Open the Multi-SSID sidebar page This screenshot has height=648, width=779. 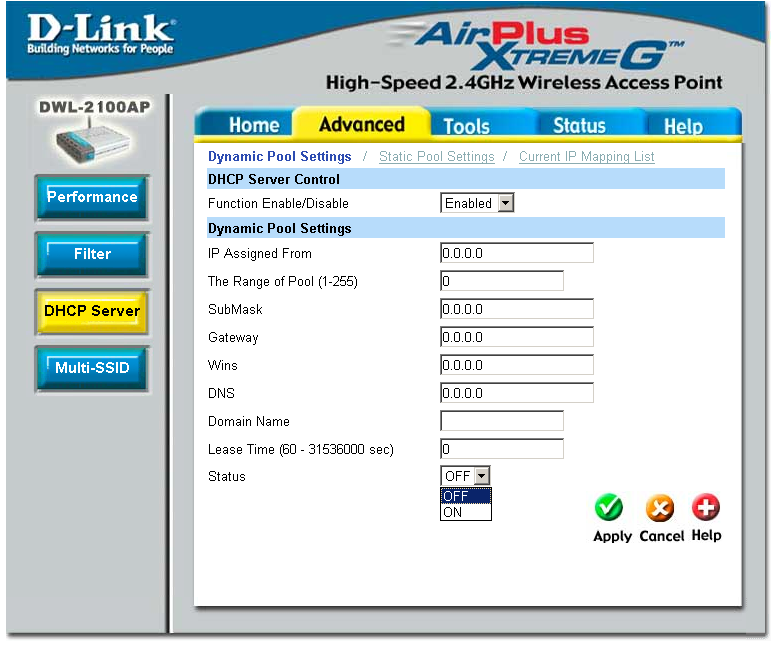pyautogui.click(x=92, y=368)
